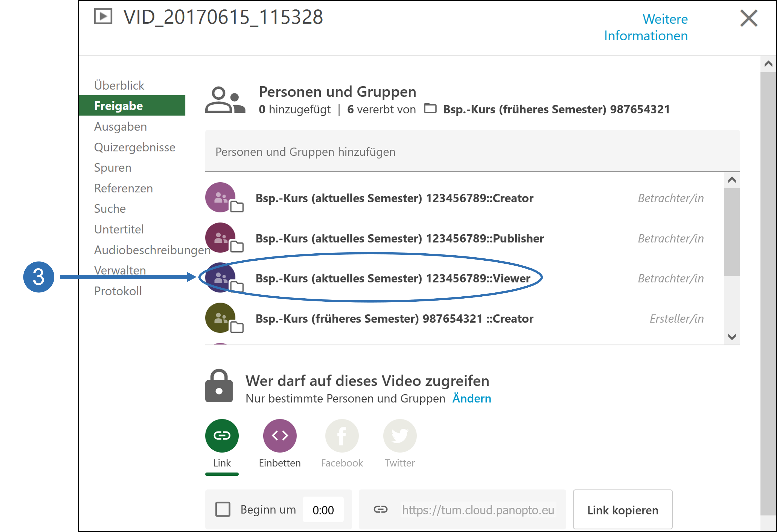Click the greyed Facebook share icon
Viewport: 777px width, 532px height.
coord(342,436)
